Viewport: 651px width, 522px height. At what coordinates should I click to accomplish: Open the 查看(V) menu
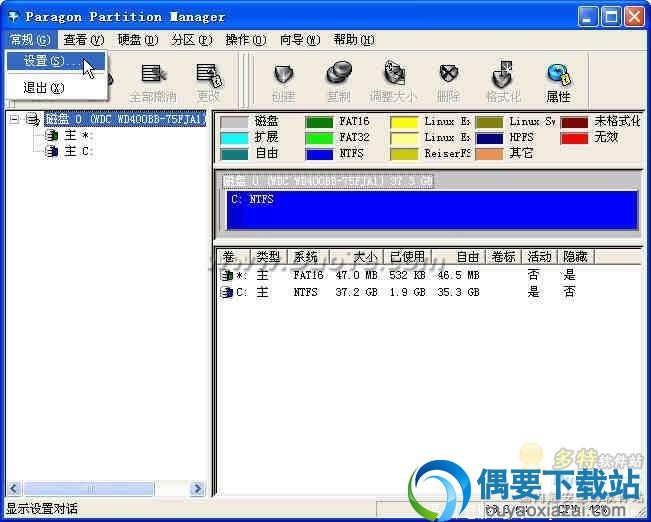[x=83, y=40]
